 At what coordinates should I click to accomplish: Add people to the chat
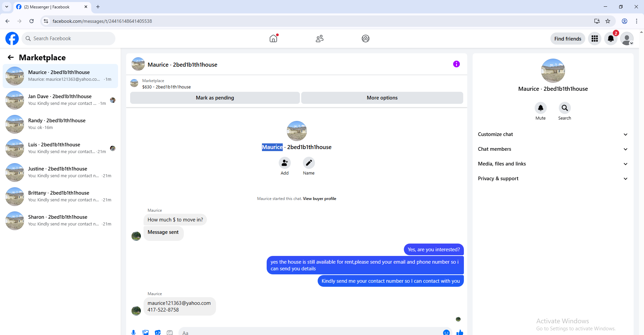click(285, 163)
